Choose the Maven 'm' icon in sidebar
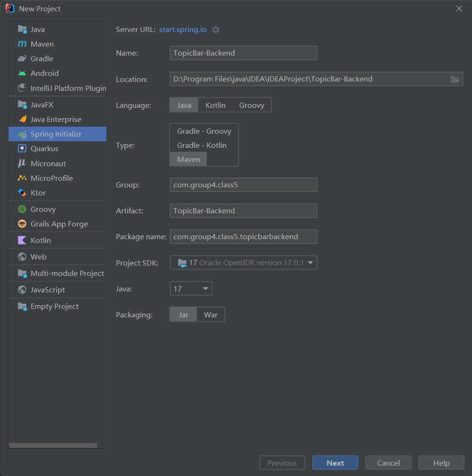Image resolution: width=472 pixels, height=476 pixels. click(22, 44)
